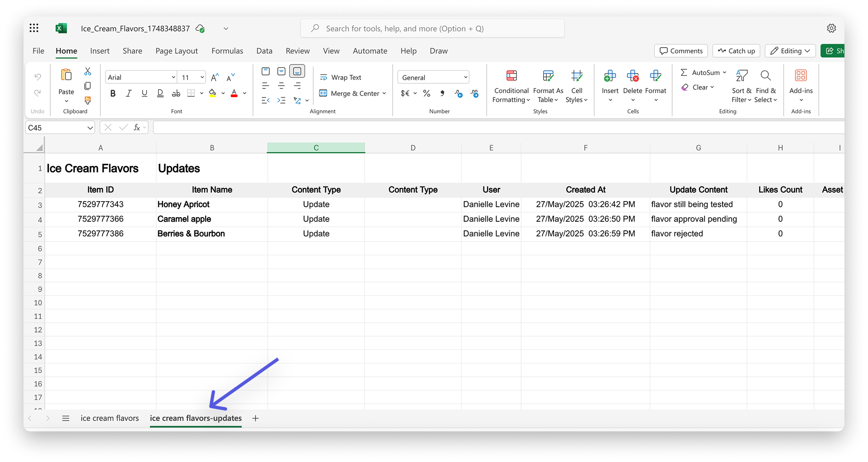
Task: Expand the Editing mode dropdown
Action: (x=790, y=51)
